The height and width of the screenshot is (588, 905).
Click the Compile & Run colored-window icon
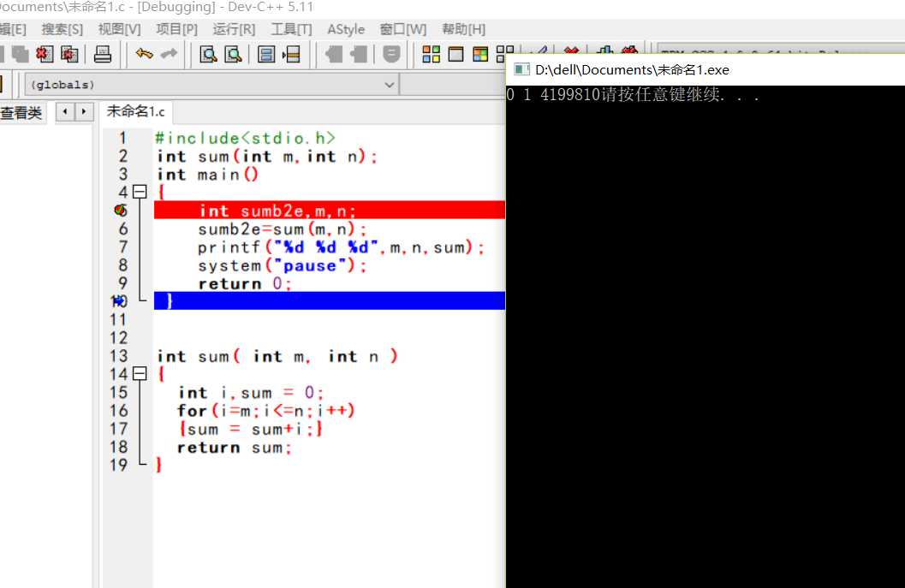[x=480, y=54]
